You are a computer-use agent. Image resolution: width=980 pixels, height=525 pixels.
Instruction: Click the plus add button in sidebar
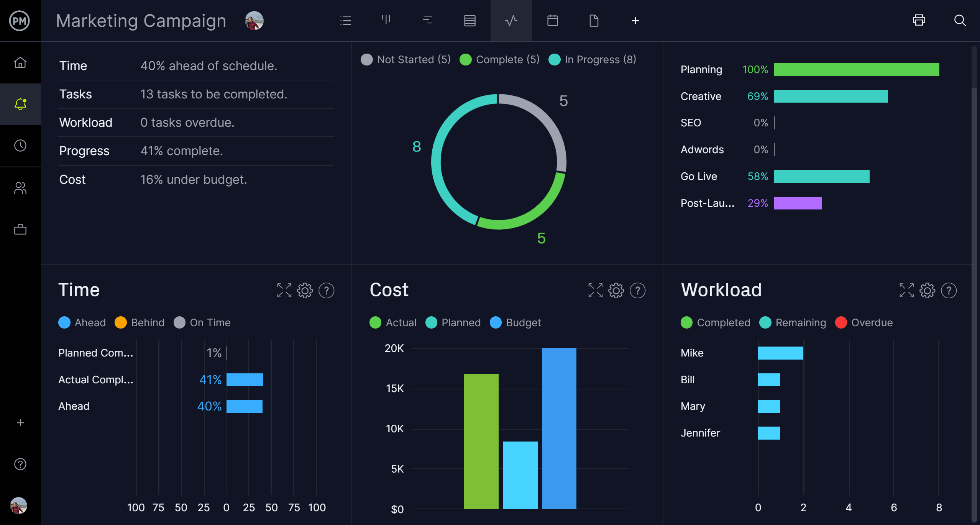[x=20, y=423]
